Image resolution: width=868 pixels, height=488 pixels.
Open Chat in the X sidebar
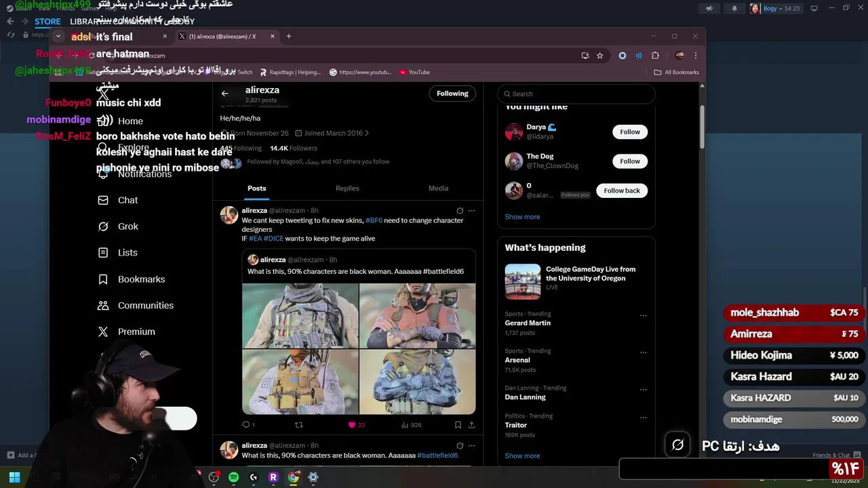point(118,200)
